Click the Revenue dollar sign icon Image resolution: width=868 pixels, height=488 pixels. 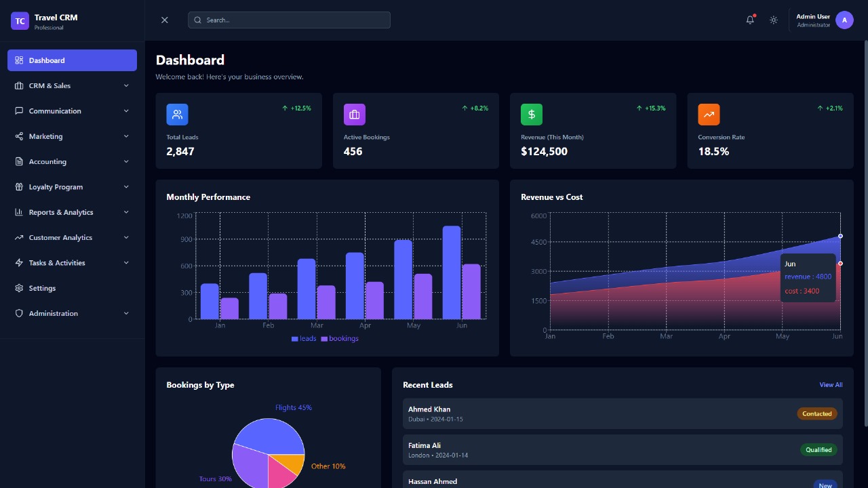click(532, 114)
